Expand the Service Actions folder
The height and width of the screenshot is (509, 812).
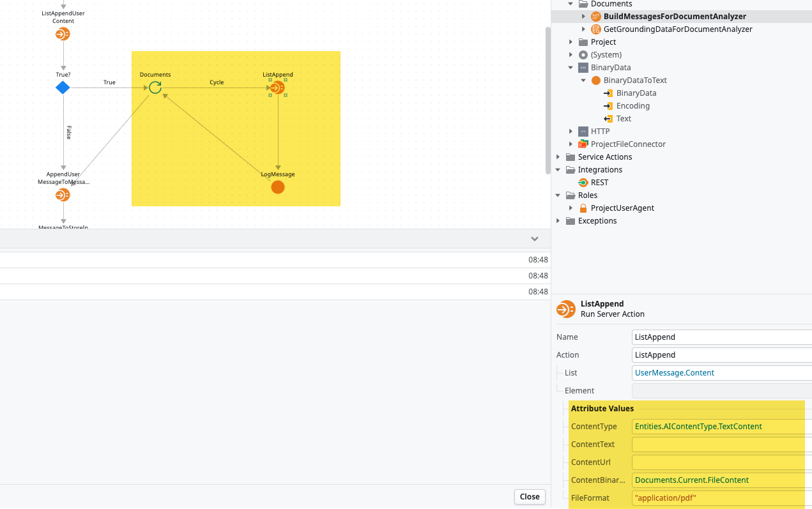[558, 157]
